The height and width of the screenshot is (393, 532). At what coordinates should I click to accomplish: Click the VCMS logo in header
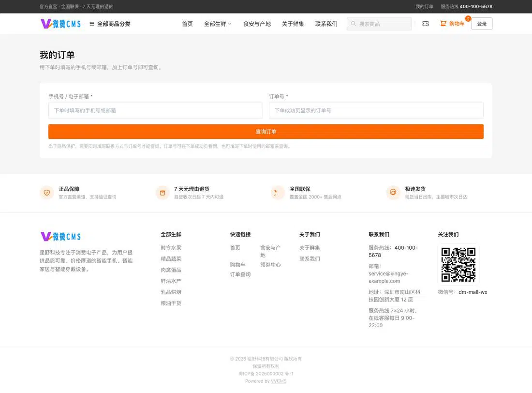(x=61, y=24)
